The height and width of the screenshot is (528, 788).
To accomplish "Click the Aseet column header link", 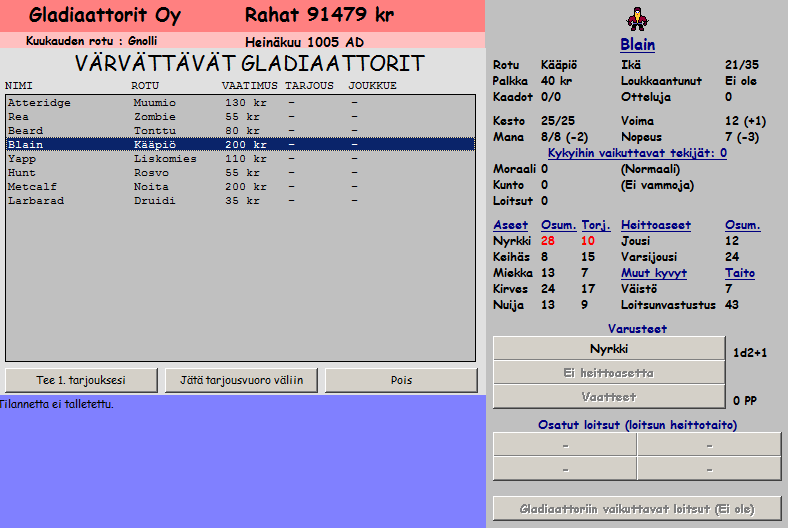I will 511,225.
